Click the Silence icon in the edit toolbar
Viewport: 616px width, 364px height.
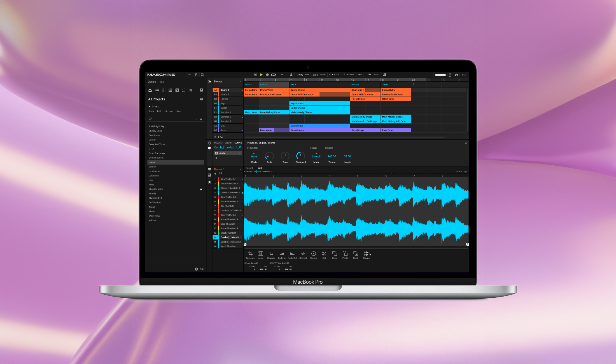coord(314,253)
